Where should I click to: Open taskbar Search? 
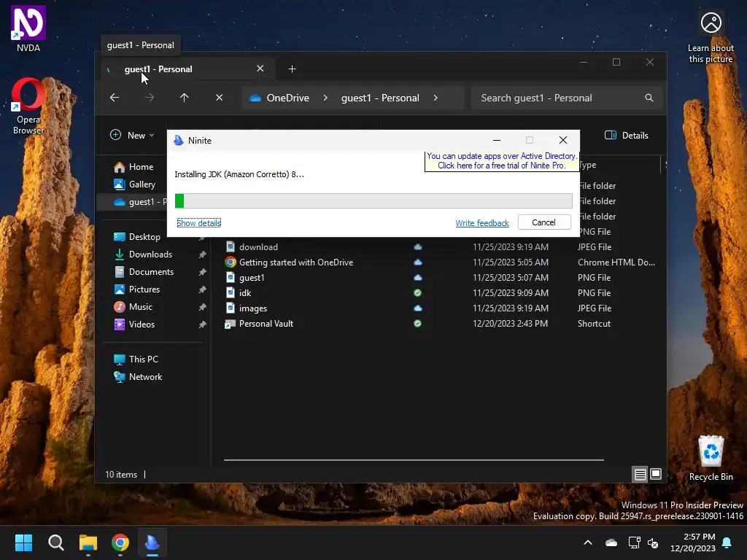[55, 542]
